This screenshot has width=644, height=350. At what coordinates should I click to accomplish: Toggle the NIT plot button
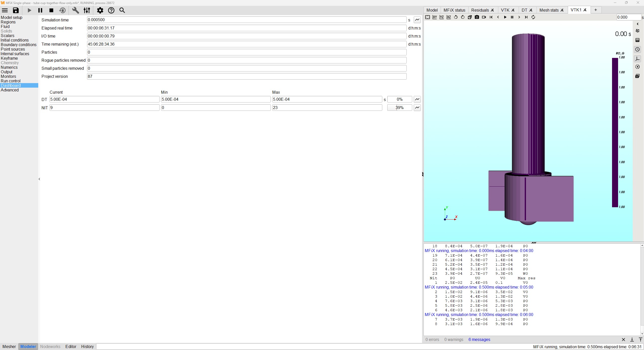coord(417,108)
